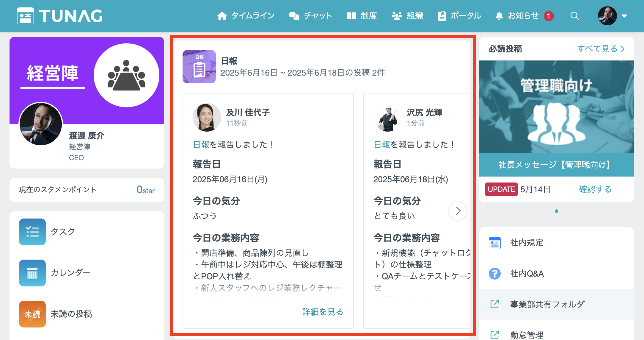Click the carousel pagination dot
This screenshot has width=644, height=340.
557,211
